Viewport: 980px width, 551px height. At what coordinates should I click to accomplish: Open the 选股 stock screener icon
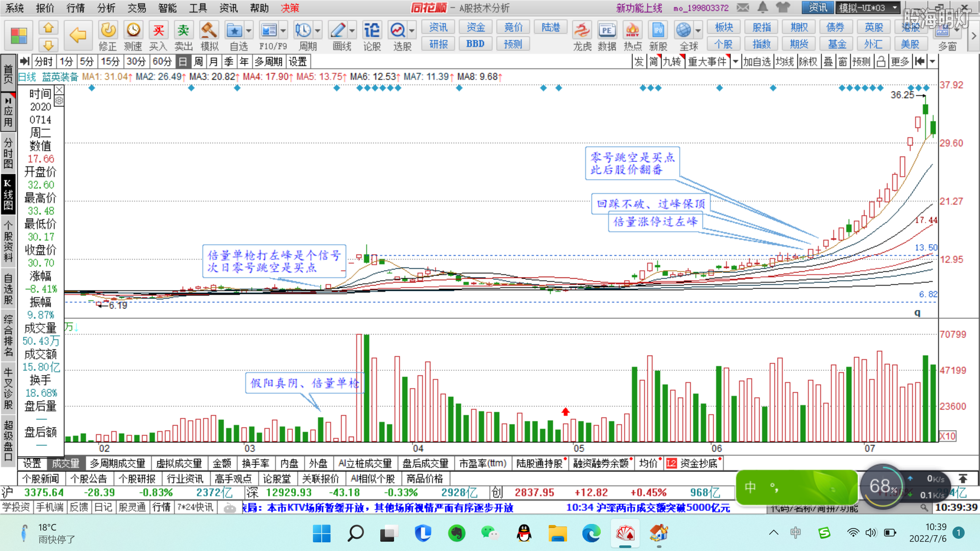(398, 30)
